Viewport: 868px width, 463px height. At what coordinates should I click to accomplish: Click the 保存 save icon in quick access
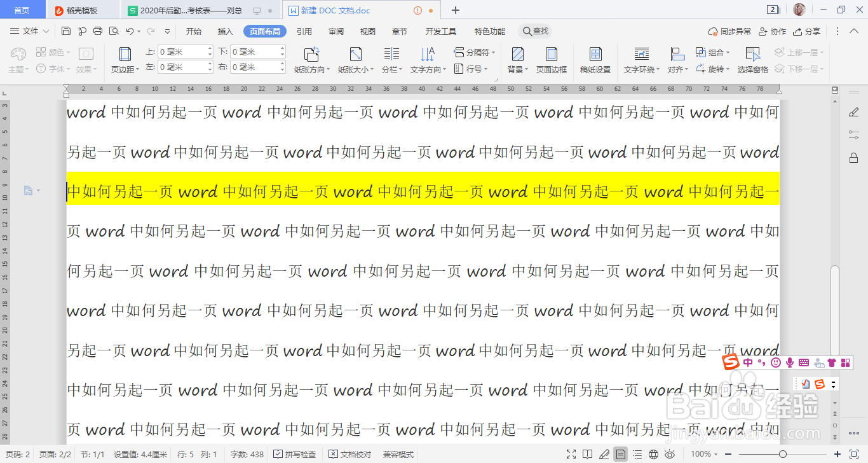[x=66, y=31]
